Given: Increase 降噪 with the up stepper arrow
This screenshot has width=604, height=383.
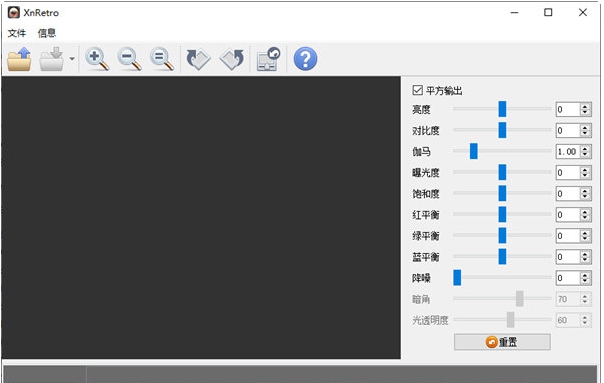Looking at the screenshot, I should 585,275.
